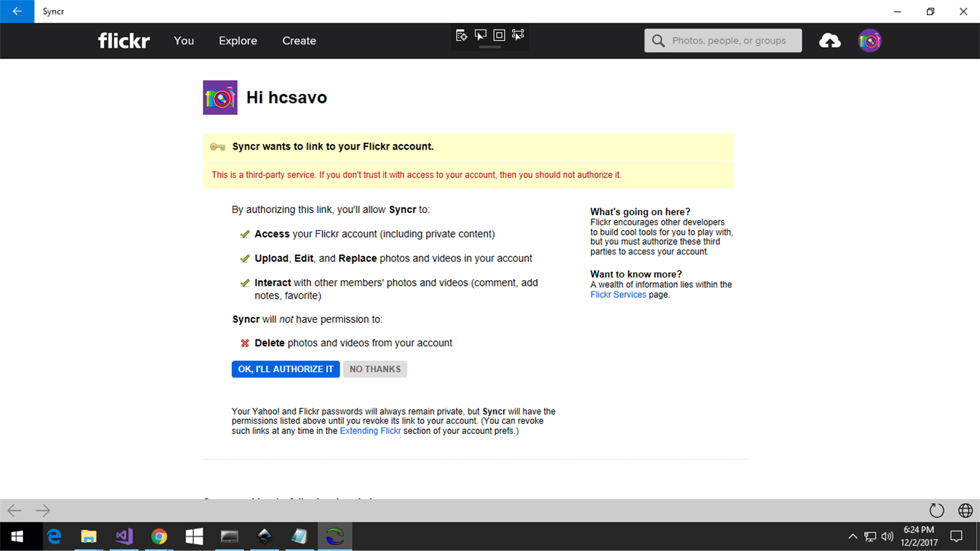Click the back arrow in bottom navigation bar
Screen dimensions: 980x551
coord(14,510)
